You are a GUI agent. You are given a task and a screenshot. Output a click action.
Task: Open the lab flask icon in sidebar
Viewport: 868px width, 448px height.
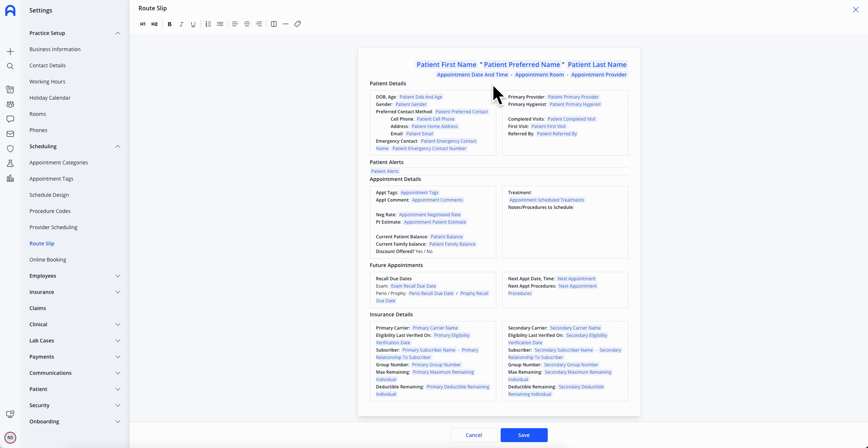(10, 163)
